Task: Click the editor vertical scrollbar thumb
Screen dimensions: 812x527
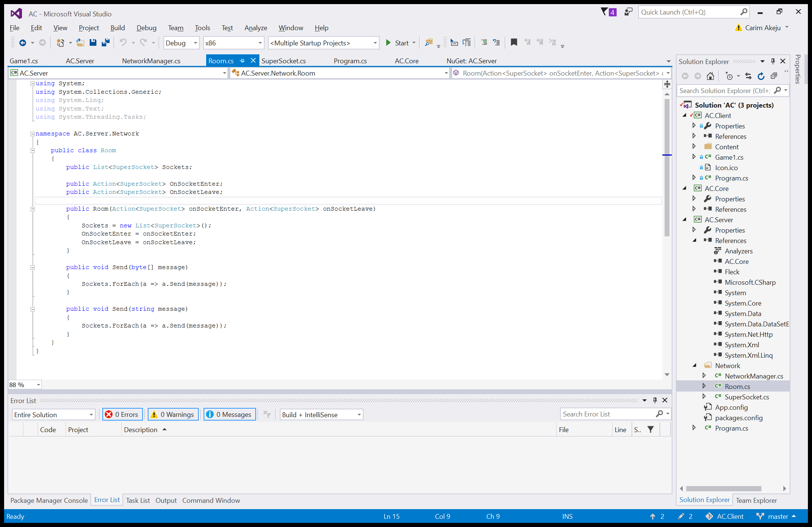Action: (667, 167)
